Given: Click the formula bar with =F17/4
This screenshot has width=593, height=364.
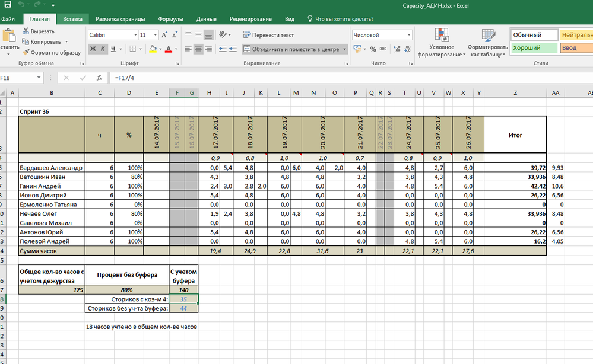Looking at the screenshot, I should pyautogui.click(x=352, y=78).
